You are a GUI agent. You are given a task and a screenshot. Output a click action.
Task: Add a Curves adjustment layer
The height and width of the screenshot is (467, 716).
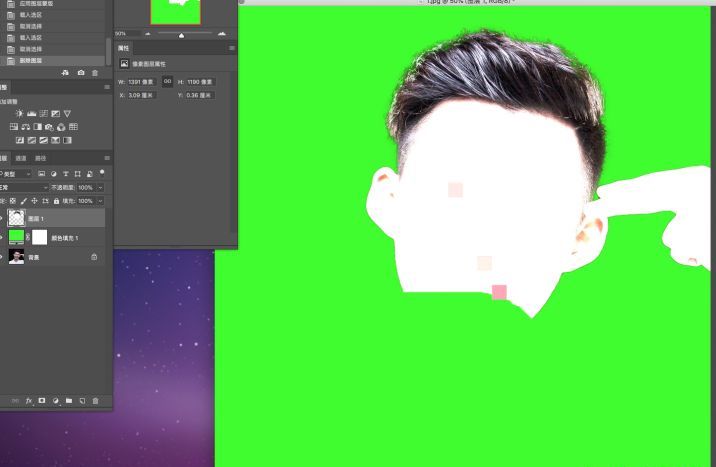coord(43,113)
